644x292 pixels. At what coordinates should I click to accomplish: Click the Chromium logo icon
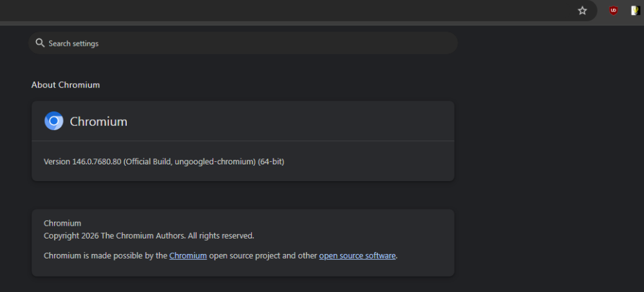(54, 121)
